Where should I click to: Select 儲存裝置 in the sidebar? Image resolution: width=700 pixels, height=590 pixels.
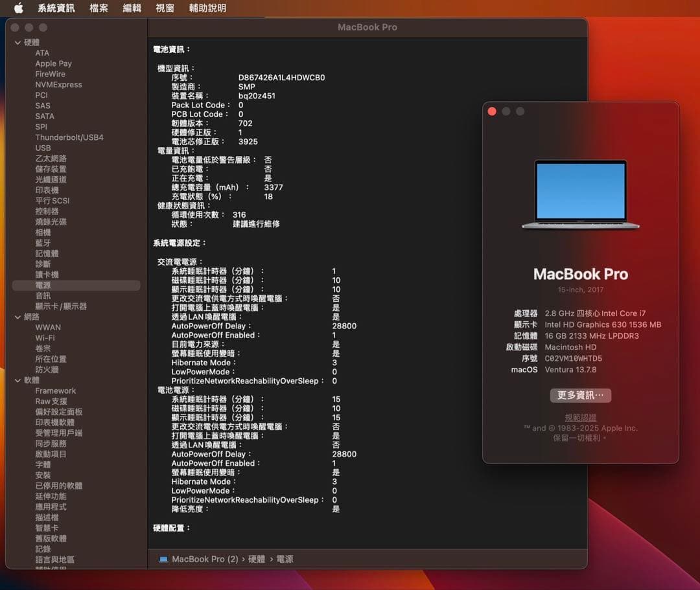(51, 169)
